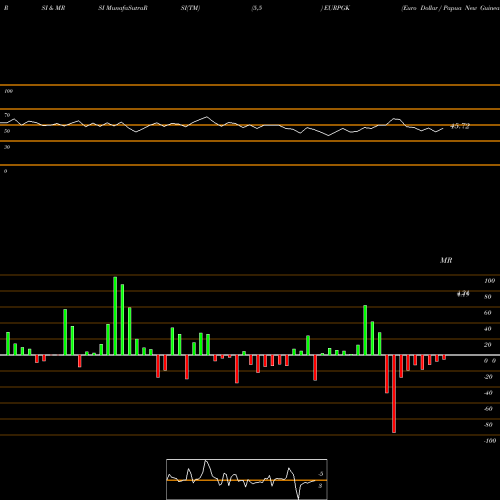Click the MR axis label -100
The width and height of the screenshot is (500, 500).
[x=490, y=441]
